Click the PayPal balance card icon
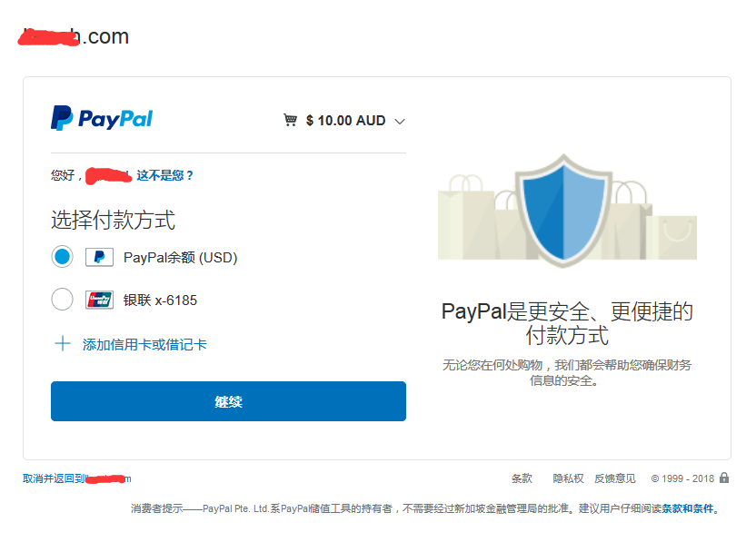756x542 pixels. pos(99,257)
